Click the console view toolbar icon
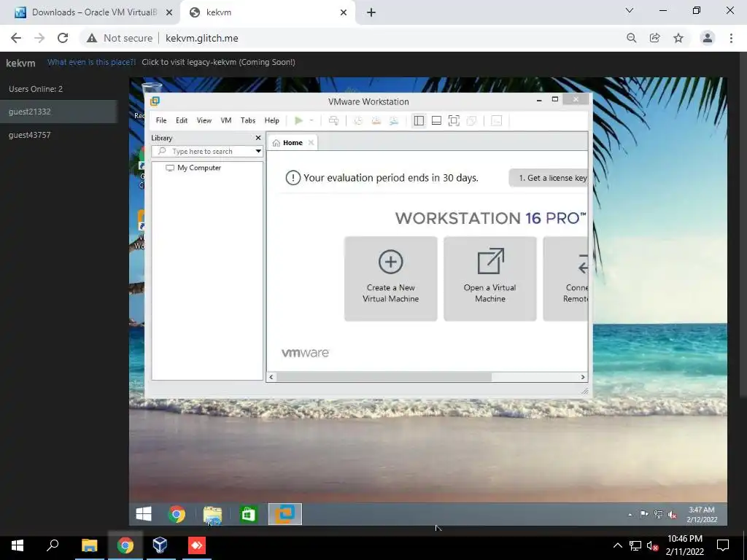 click(x=496, y=120)
